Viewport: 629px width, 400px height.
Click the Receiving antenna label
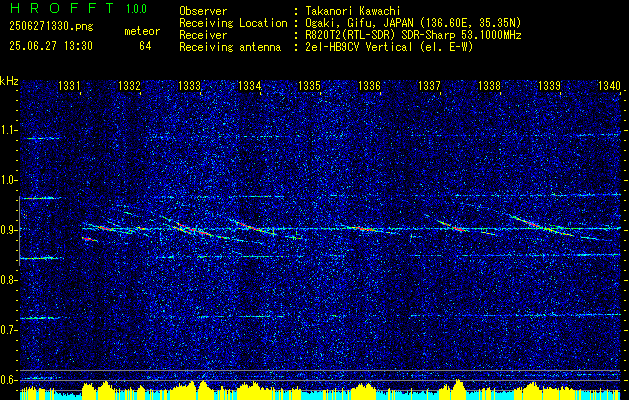click(x=230, y=47)
